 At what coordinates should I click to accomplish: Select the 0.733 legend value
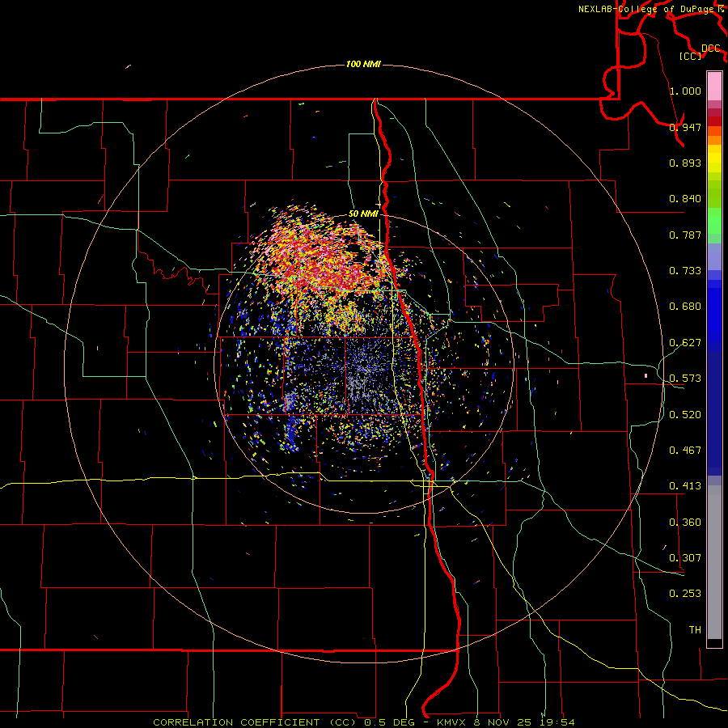coord(685,270)
